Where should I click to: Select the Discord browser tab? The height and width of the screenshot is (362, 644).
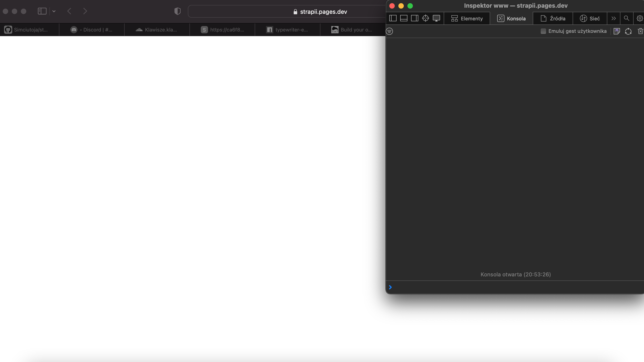click(x=92, y=30)
